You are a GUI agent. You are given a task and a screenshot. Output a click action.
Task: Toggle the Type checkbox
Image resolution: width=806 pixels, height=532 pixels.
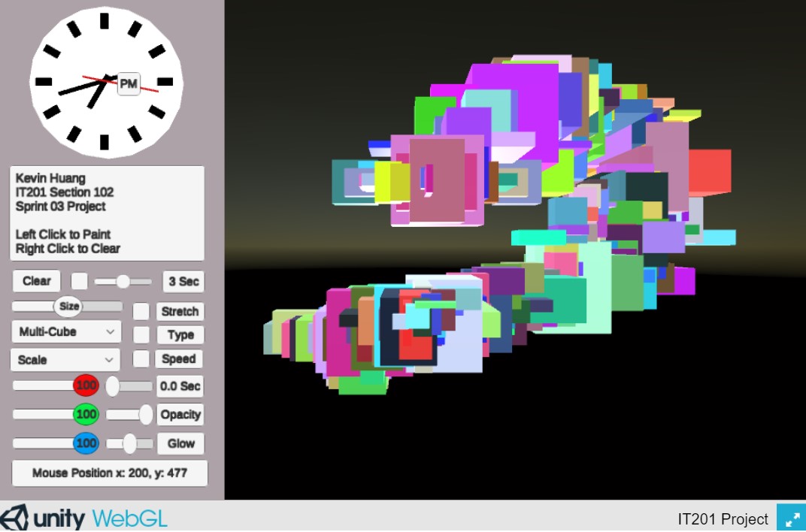point(141,335)
